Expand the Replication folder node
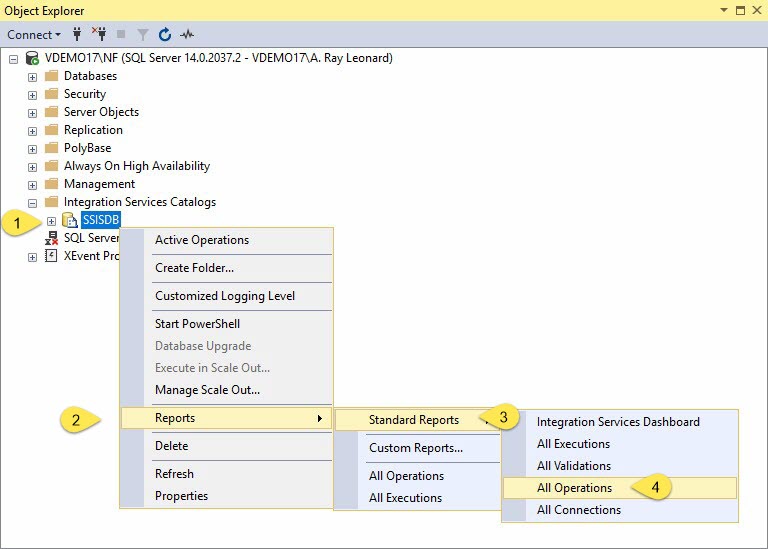 [32, 131]
